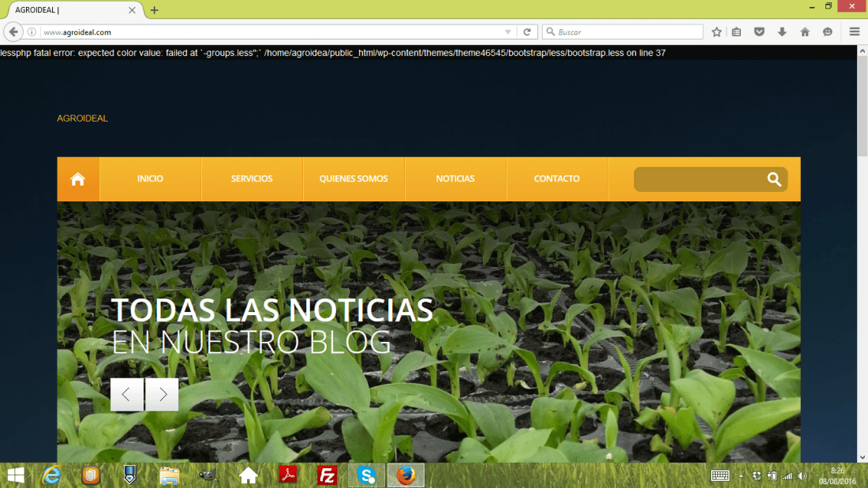This screenshot has width=868, height=488.
Task: Click the vertical page scrollbar thumb
Action: (x=862, y=105)
